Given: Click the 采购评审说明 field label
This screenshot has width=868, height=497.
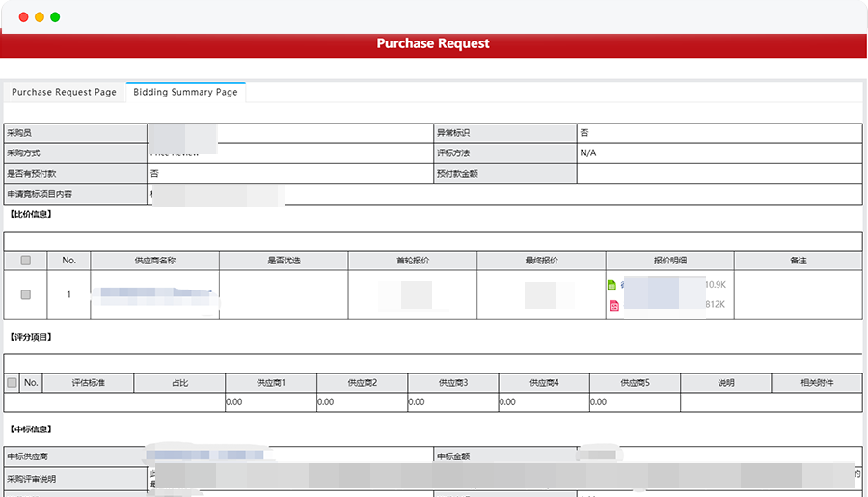Looking at the screenshot, I should click(x=32, y=479).
